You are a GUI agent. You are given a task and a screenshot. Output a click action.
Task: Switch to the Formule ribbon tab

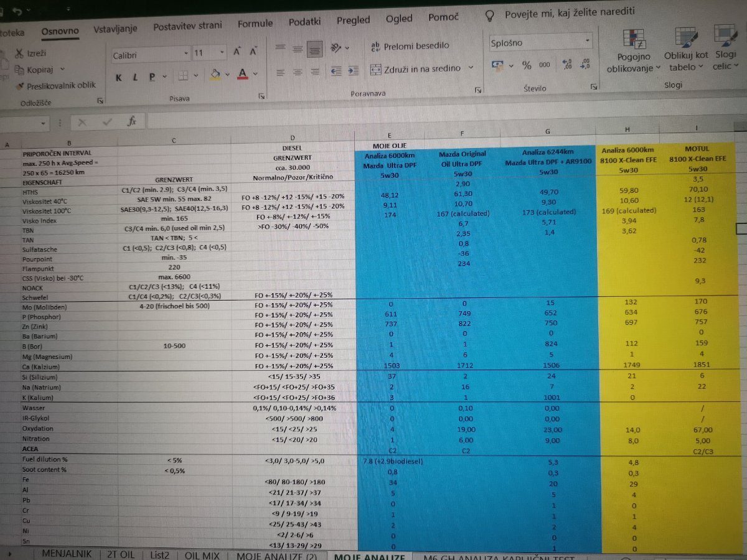pyautogui.click(x=255, y=24)
